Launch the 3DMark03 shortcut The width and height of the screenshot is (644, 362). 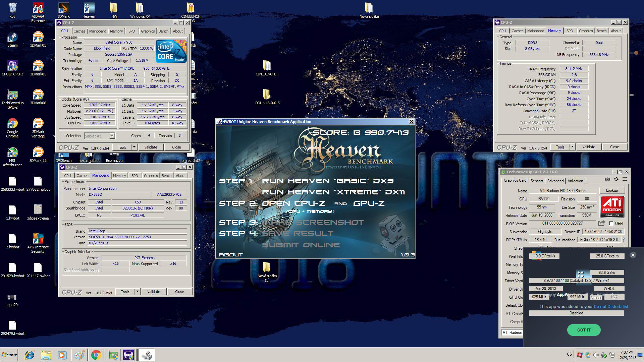[38, 39]
